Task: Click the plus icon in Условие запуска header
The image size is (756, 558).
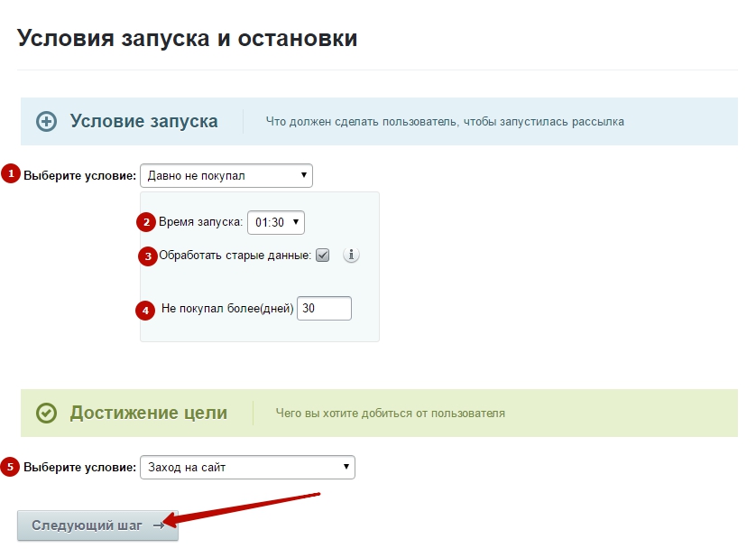Action: [x=46, y=121]
